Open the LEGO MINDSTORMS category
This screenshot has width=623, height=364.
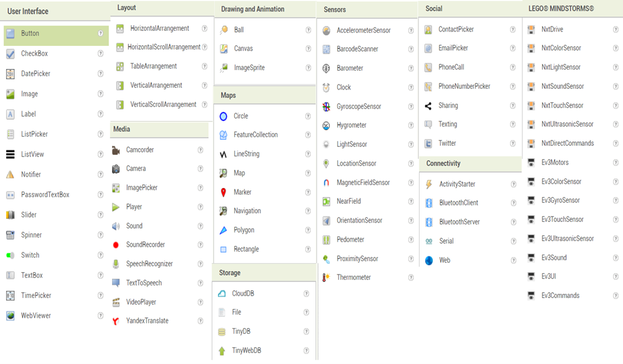tap(561, 9)
